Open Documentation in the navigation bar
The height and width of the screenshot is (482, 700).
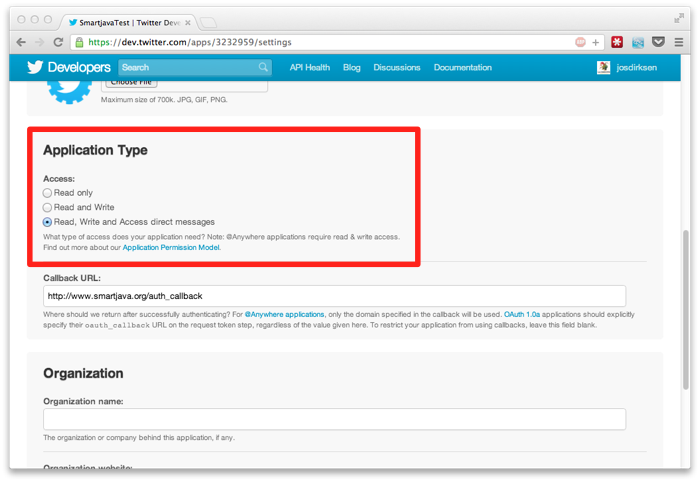click(462, 67)
